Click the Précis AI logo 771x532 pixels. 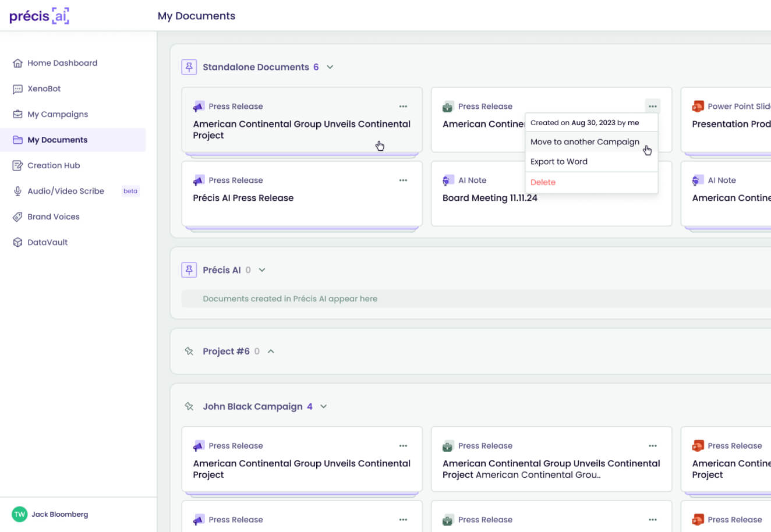click(x=39, y=16)
